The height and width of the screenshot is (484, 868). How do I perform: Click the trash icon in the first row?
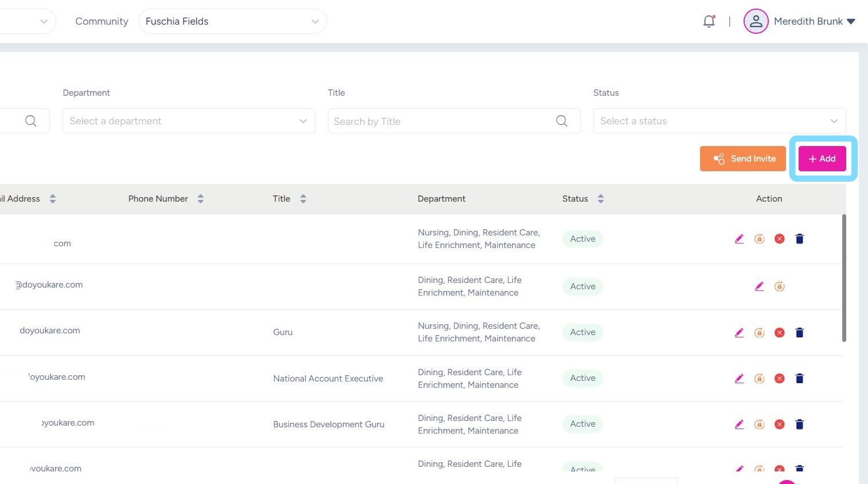point(800,239)
